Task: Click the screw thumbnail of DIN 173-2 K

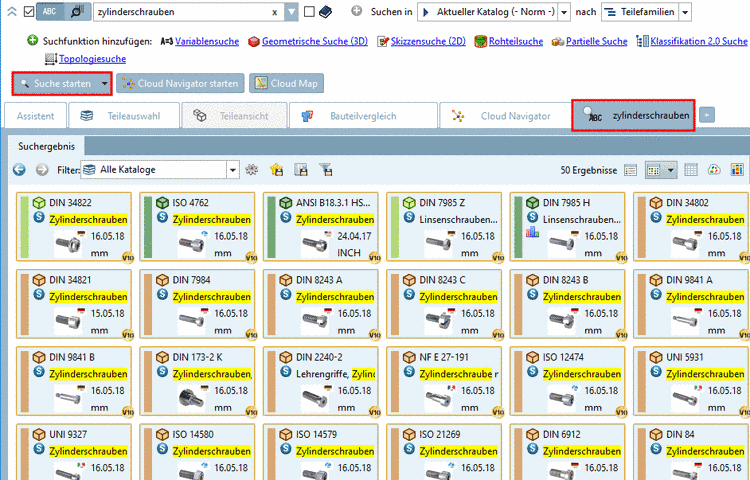Action: pos(192,398)
